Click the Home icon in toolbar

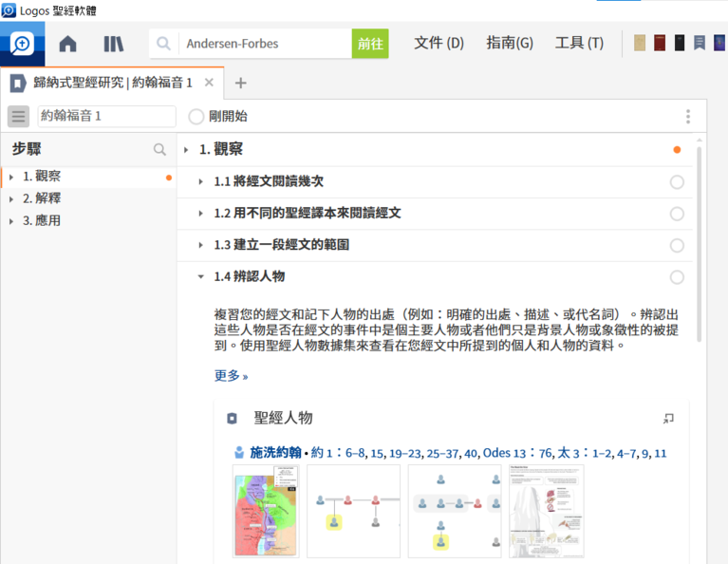[x=68, y=44]
